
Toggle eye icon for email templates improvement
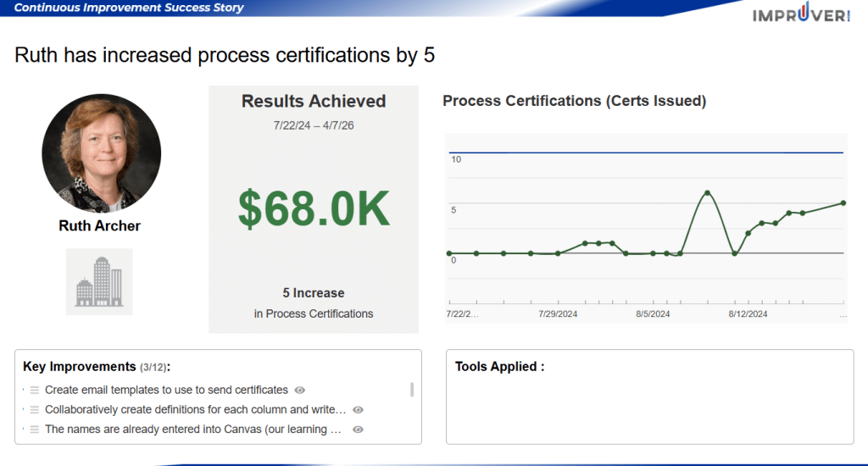tap(299, 390)
